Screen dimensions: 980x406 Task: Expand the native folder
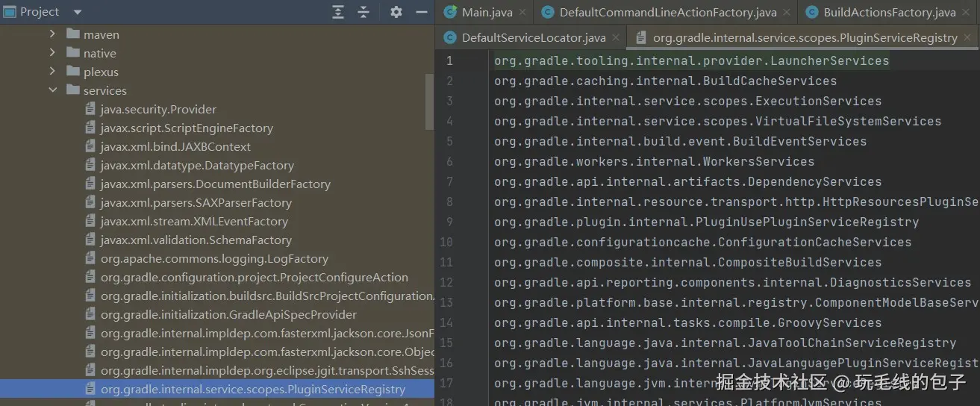(x=52, y=53)
